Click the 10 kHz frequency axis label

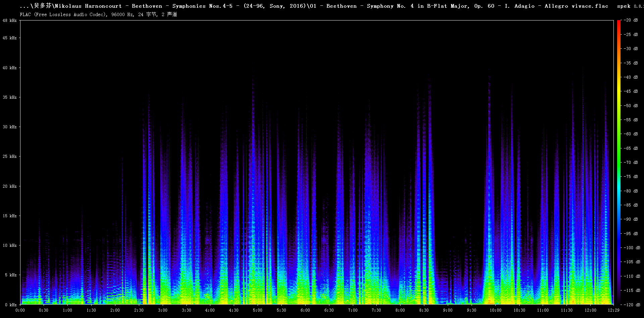10,245
